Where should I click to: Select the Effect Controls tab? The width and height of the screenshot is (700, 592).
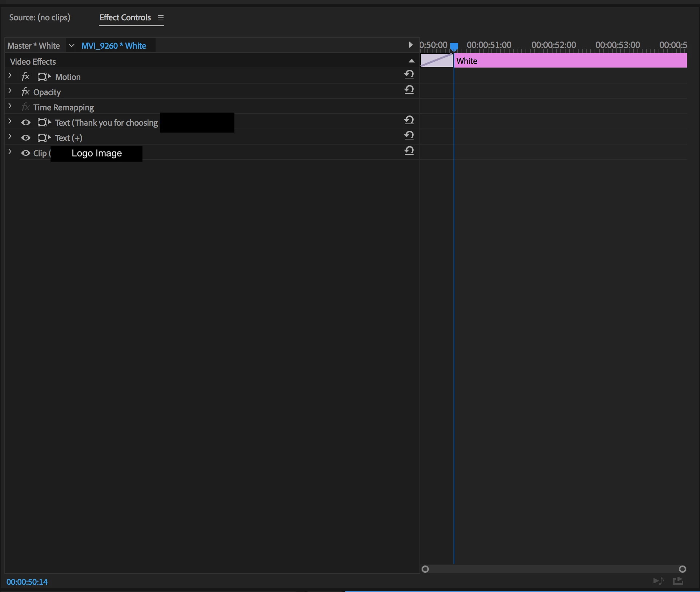tap(125, 17)
